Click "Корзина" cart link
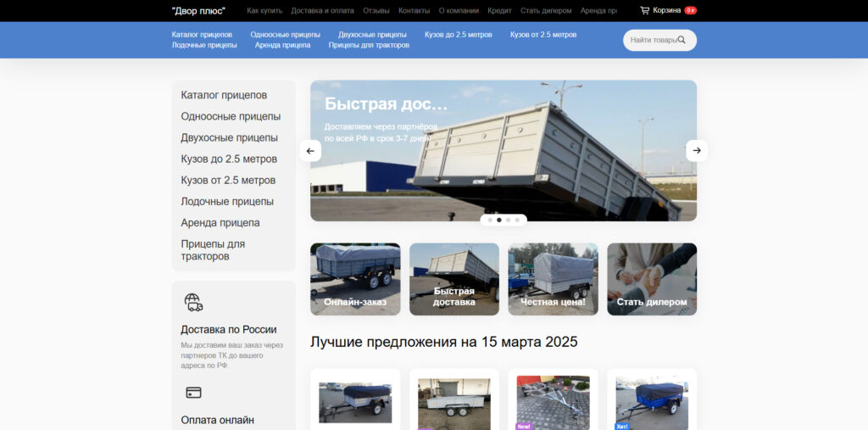868x430 pixels. pos(666,10)
